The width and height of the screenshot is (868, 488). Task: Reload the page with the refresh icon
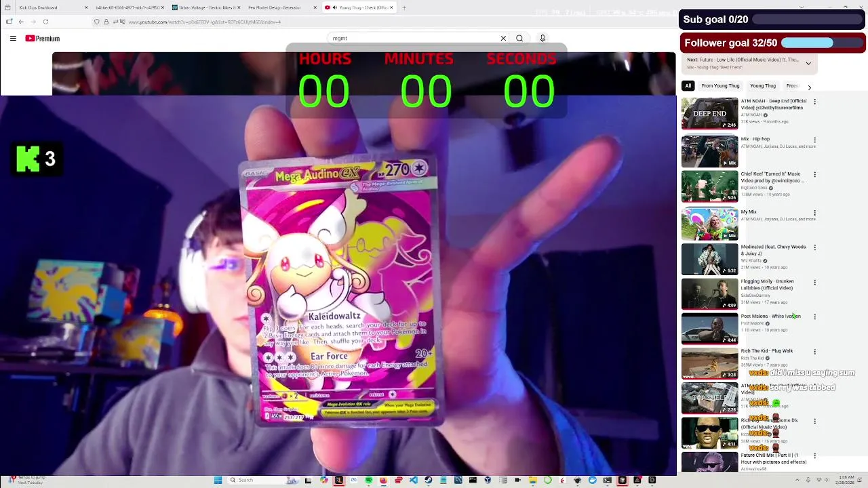click(x=45, y=22)
